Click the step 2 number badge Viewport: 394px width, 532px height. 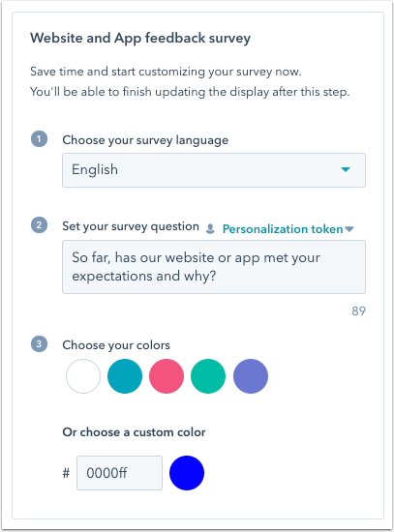tap(39, 225)
